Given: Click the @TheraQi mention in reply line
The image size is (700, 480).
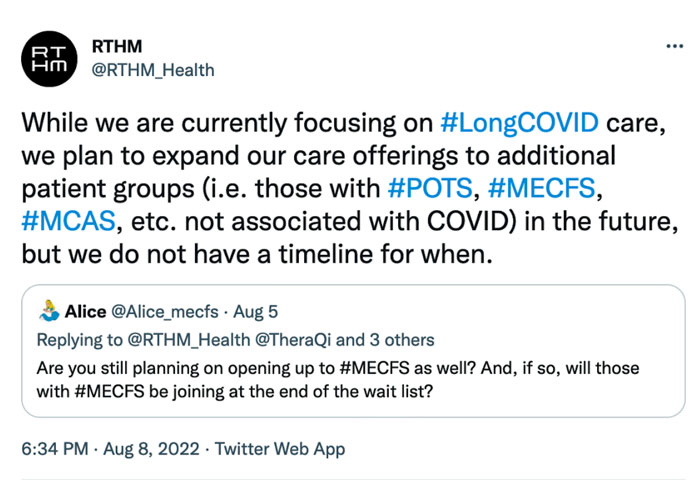Looking at the screenshot, I should 293,340.
